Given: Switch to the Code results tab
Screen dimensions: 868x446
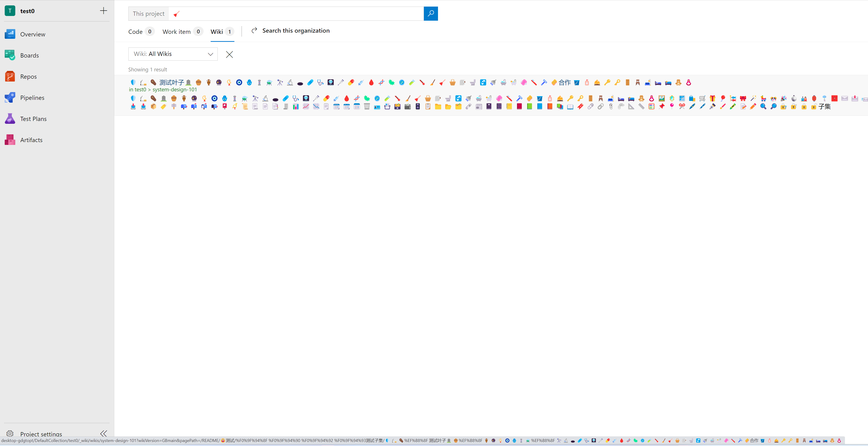Looking at the screenshot, I should click(135, 32).
